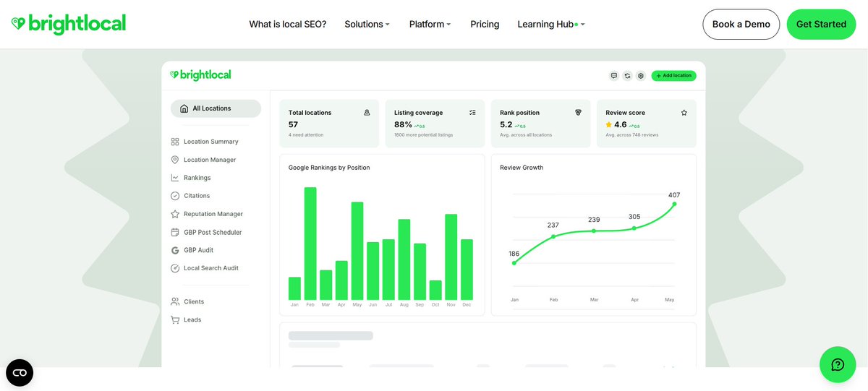Image resolution: width=868 pixels, height=391 pixels.
Task: Open Local Search Audit in the sidebar
Action: pyautogui.click(x=211, y=268)
